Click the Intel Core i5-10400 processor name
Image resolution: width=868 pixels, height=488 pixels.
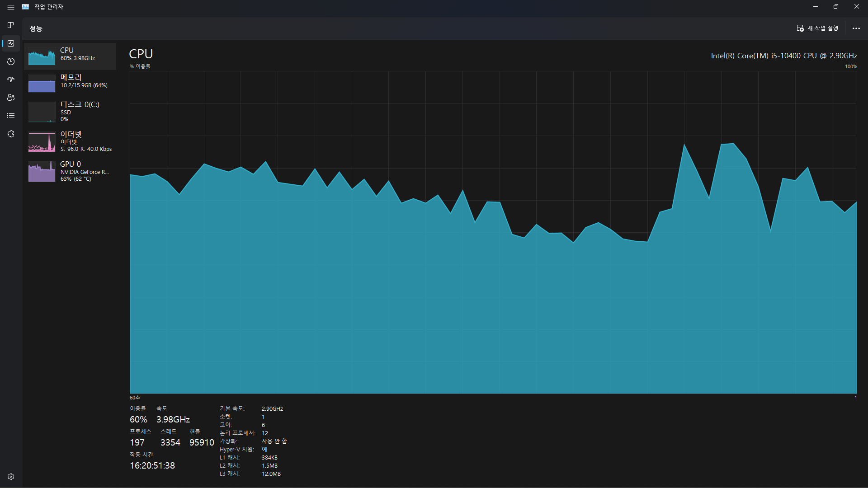click(783, 56)
